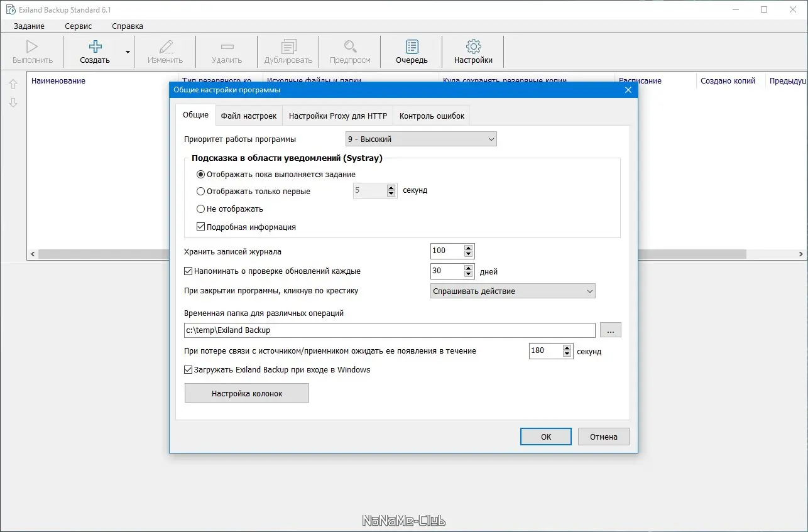The height and width of the screenshot is (532, 808).
Task: Decrease update reminder days value
Action: (468, 274)
